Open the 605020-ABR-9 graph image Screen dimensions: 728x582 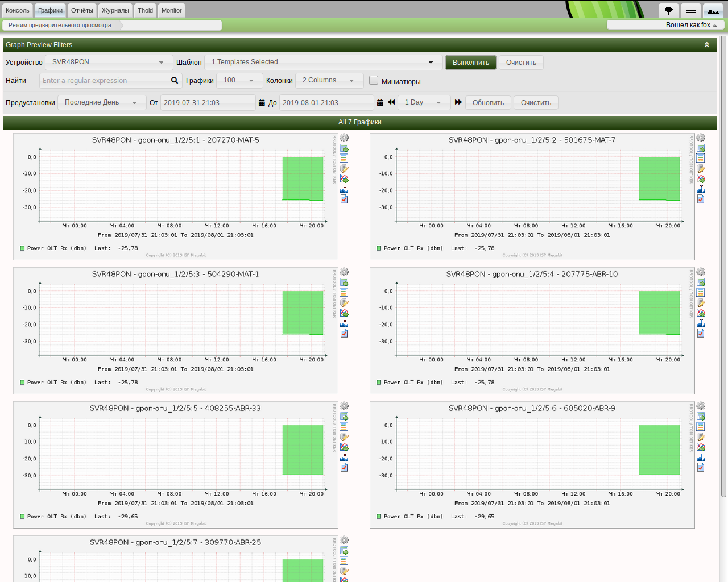pyautogui.click(x=532, y=465)
